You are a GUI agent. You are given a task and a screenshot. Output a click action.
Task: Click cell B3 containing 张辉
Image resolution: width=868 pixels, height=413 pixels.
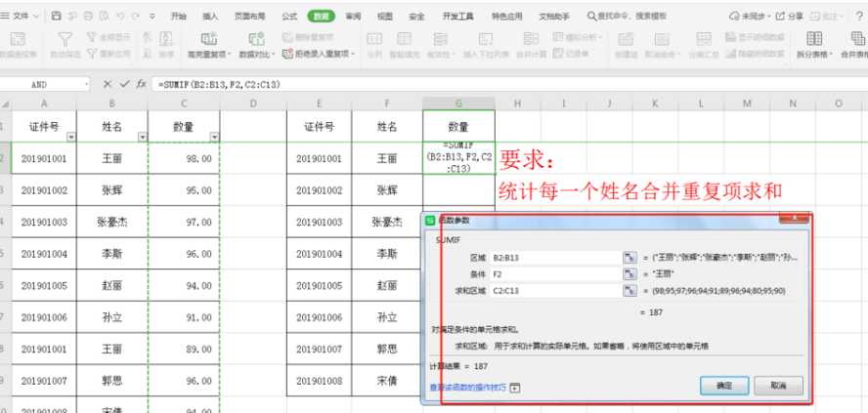111,190
